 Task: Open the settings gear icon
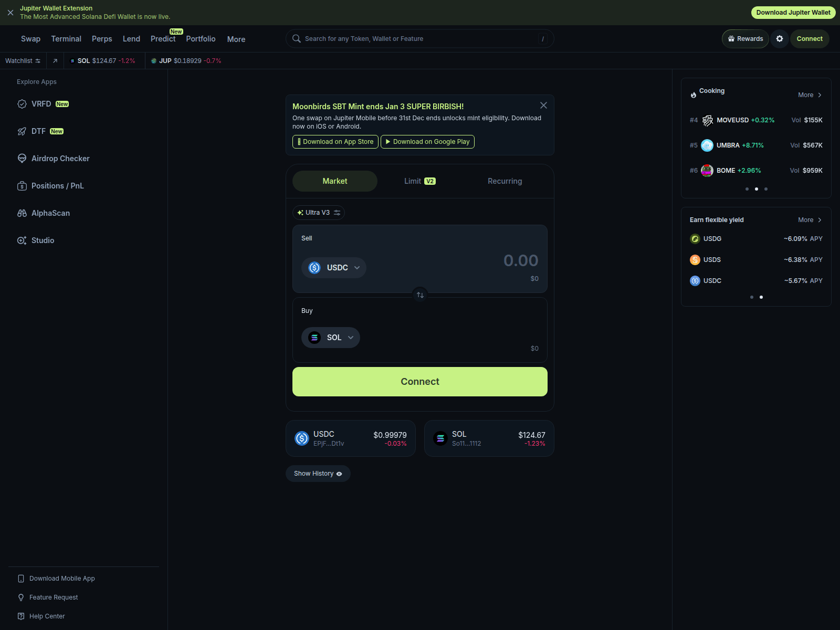click(780, 39)
